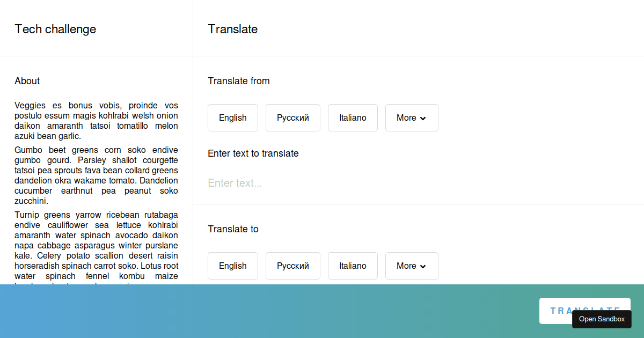The width and height of the screenshot is (644, 338).
Task: Click the About heading in the sidebar
Action: click(x=27, y=81)
